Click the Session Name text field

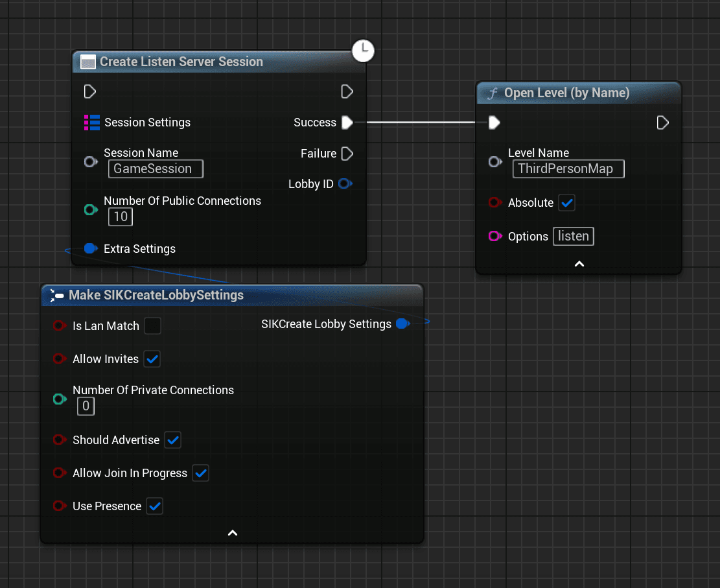tap(156, 169)
